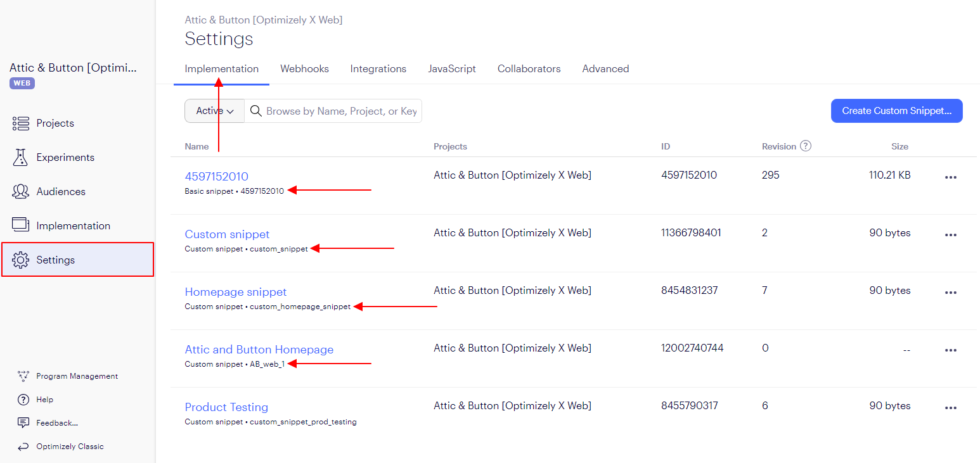Click the Program Management icon
This screenshot has width=980, height=463.
23,376
